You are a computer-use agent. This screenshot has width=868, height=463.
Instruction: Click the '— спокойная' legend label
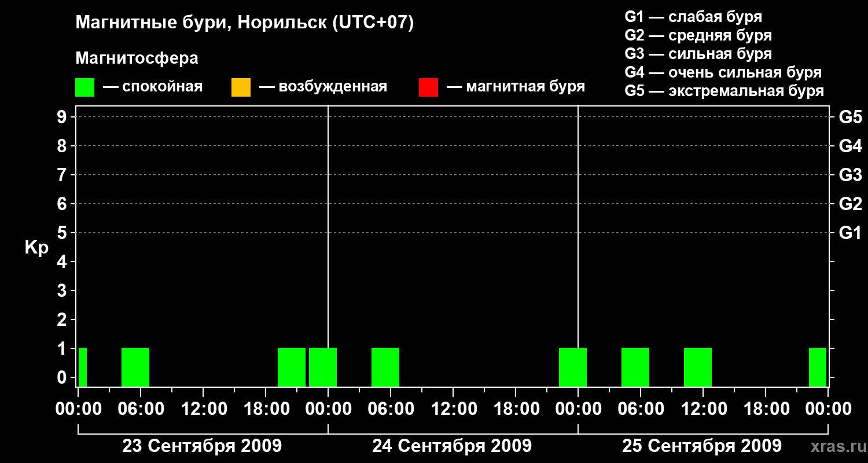(x=153, y=87)
